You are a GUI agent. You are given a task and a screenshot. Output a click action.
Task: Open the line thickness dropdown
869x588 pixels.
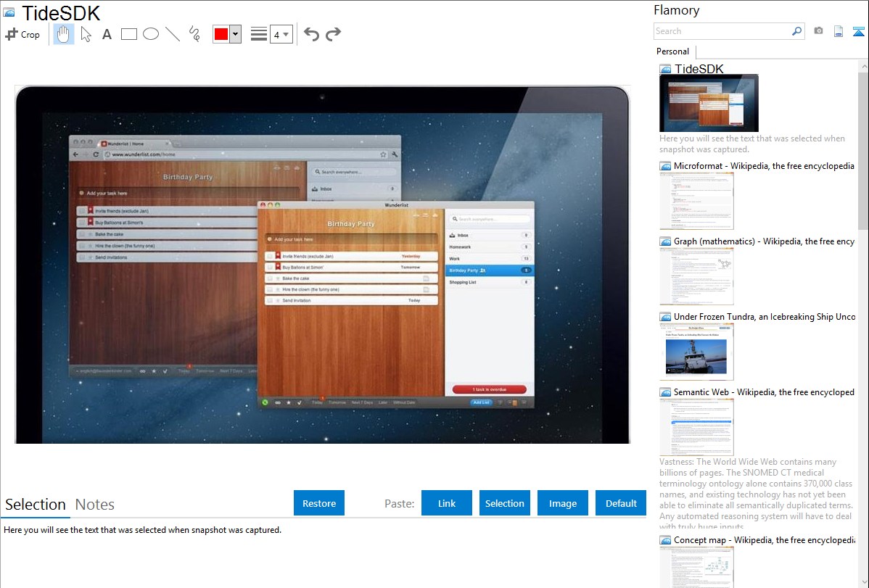point(281,34)
